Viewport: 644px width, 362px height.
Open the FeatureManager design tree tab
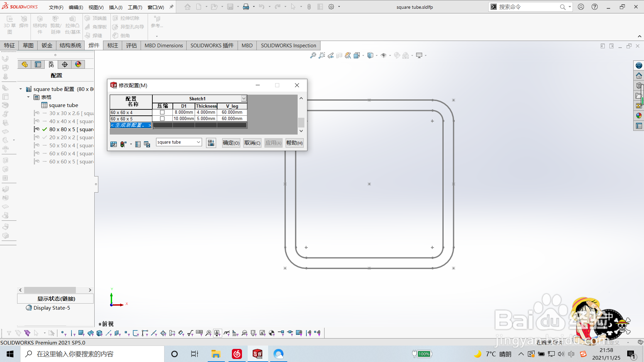point(24,64)
